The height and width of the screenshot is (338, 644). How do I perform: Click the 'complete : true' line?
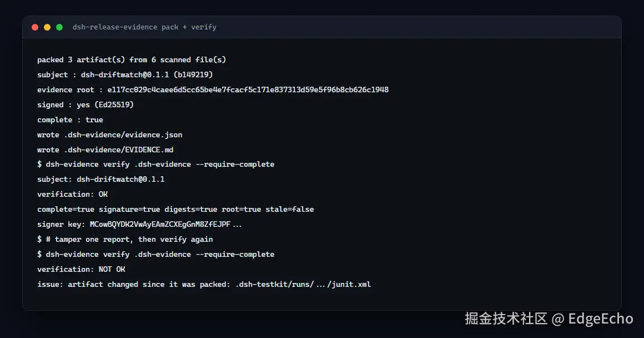(71, 120)
